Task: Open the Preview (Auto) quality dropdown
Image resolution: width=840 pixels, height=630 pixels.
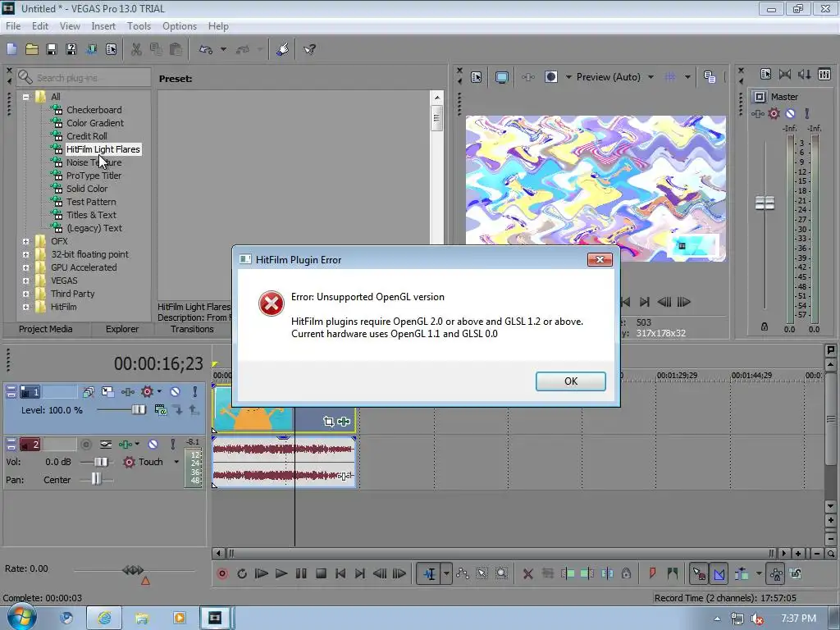Action: tap(651, 77)
